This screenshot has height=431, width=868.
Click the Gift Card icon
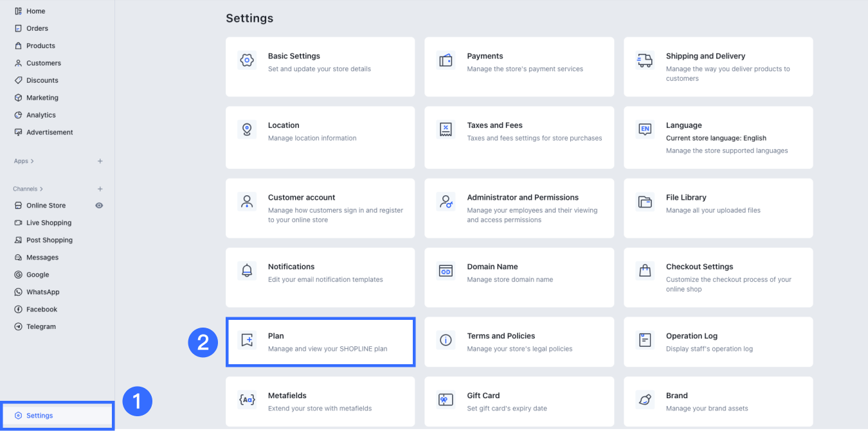[x=446, y=400]
